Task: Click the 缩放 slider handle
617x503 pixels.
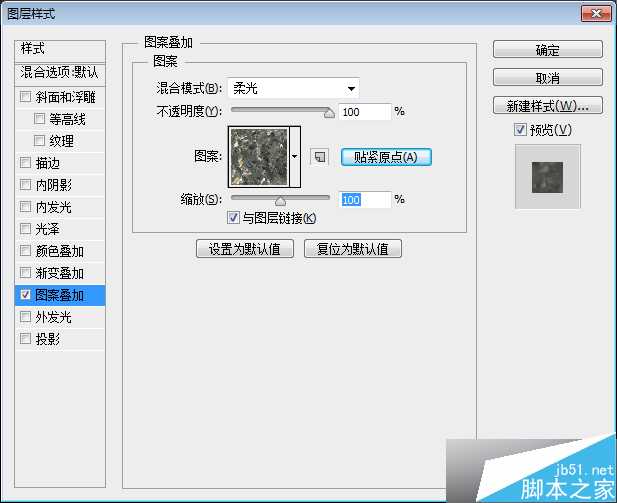Action: (x=281, y=200)
